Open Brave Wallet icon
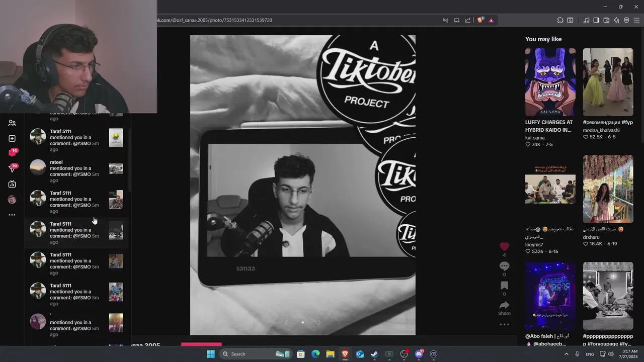Screen dimensions: 644x362 coord(606,20)
